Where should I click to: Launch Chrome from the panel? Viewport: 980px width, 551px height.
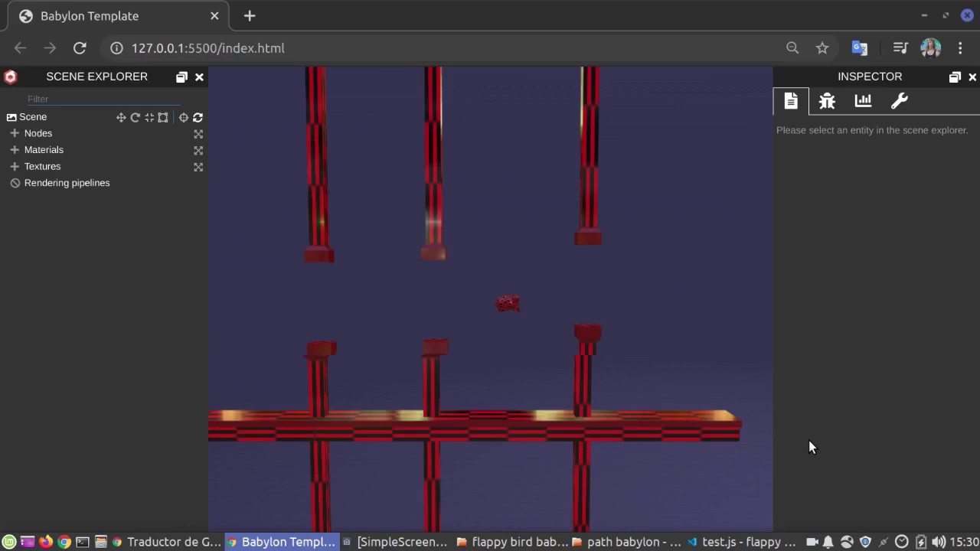[x=64, y=542]
